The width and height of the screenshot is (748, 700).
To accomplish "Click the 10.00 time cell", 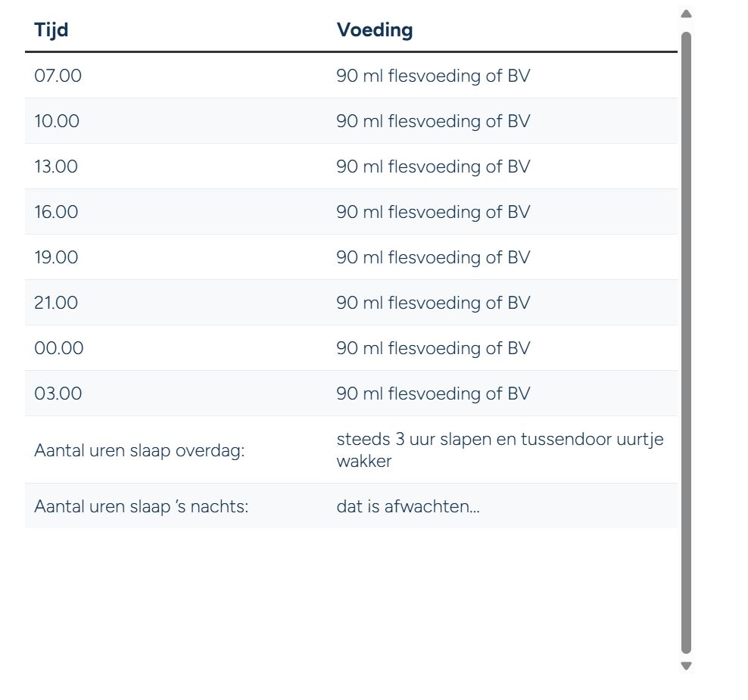I will 57,121.
